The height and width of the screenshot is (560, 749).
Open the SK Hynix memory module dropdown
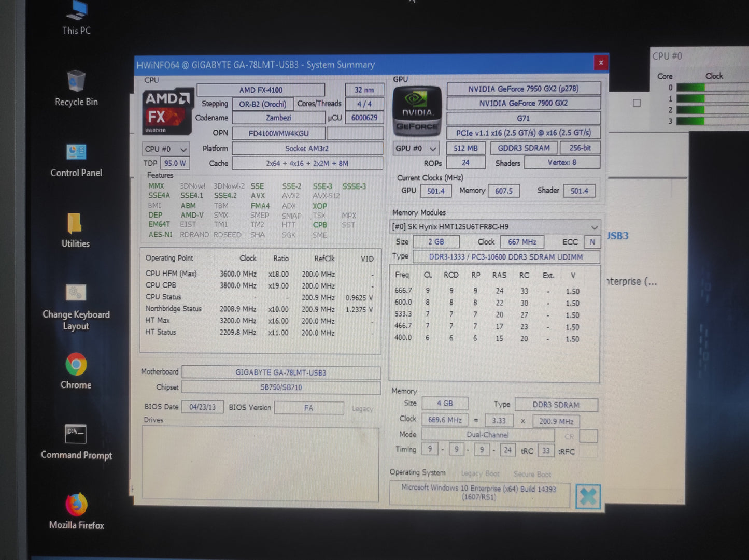[x=594, y=227]
